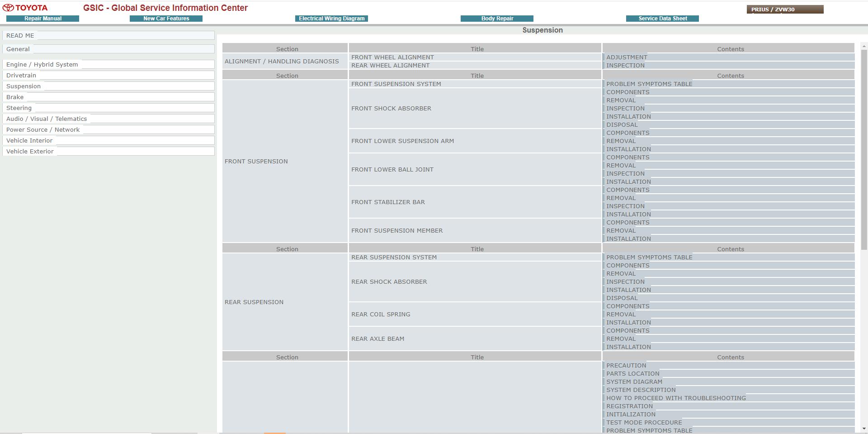
Task: Open Rear Shock Absorber COMPONENTS
Action: [627, 265]
